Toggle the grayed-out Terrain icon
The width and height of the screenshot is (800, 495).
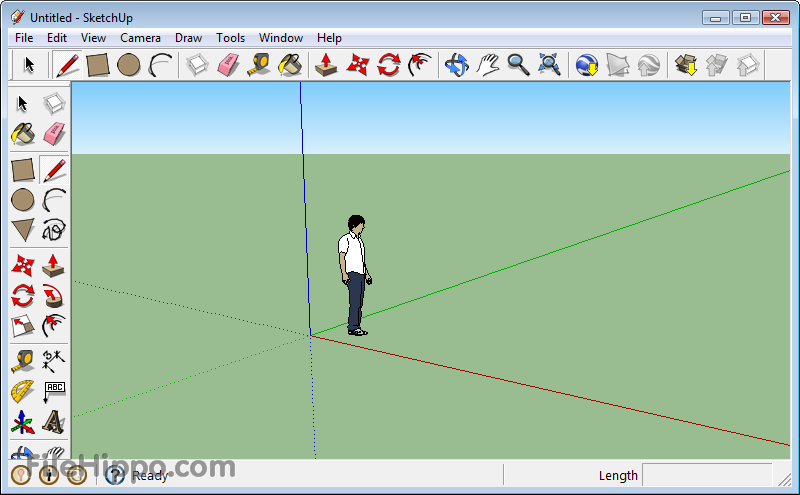pos(618,65)
